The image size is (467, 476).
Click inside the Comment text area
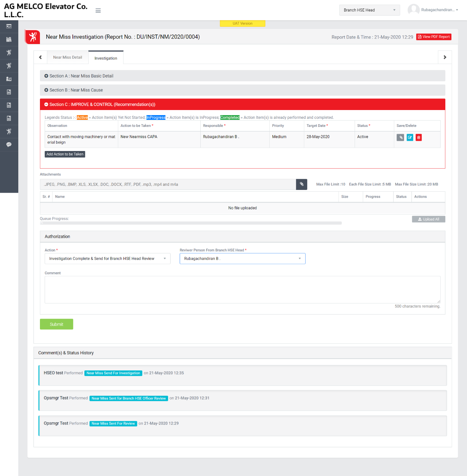pos(242,289)
